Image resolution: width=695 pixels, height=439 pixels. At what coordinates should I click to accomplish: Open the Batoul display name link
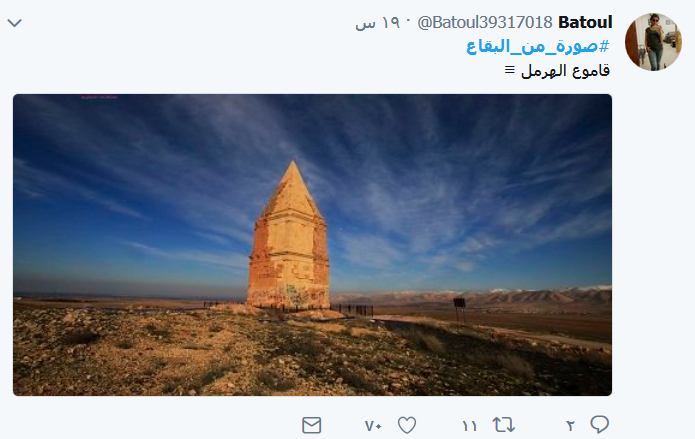tap(585, 22)
